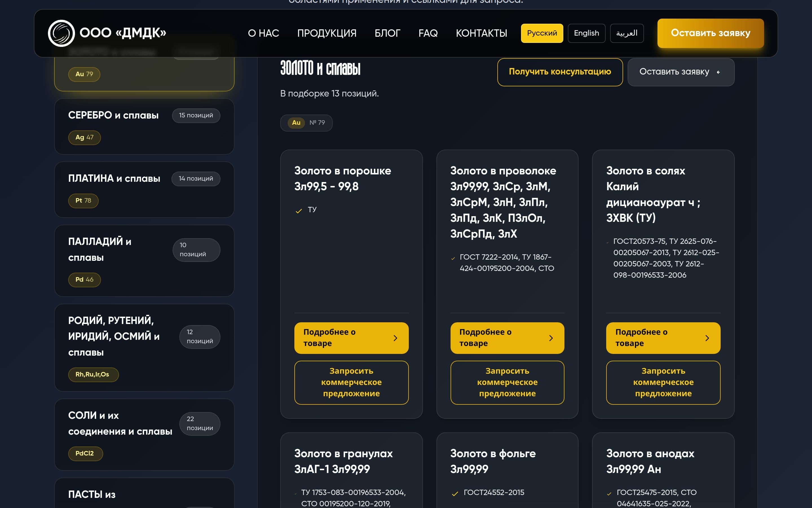
Task: Switch language to English
Action: click(586, 33)
